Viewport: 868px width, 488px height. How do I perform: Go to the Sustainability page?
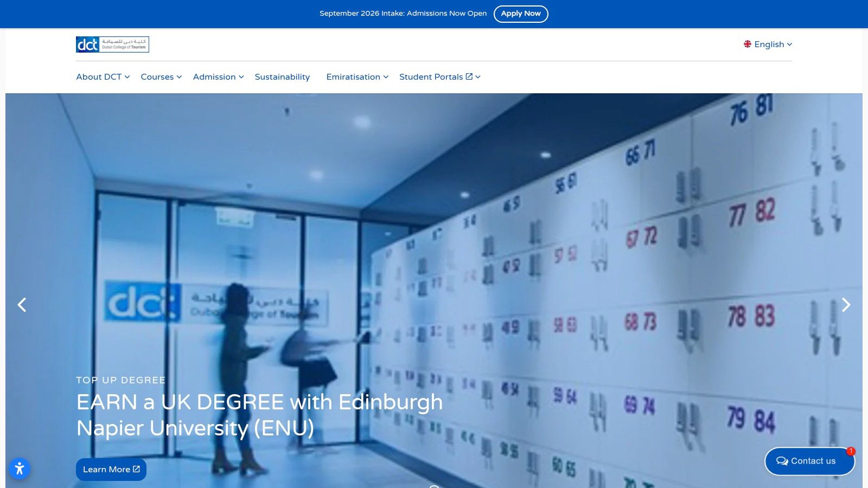coord(282,77)
